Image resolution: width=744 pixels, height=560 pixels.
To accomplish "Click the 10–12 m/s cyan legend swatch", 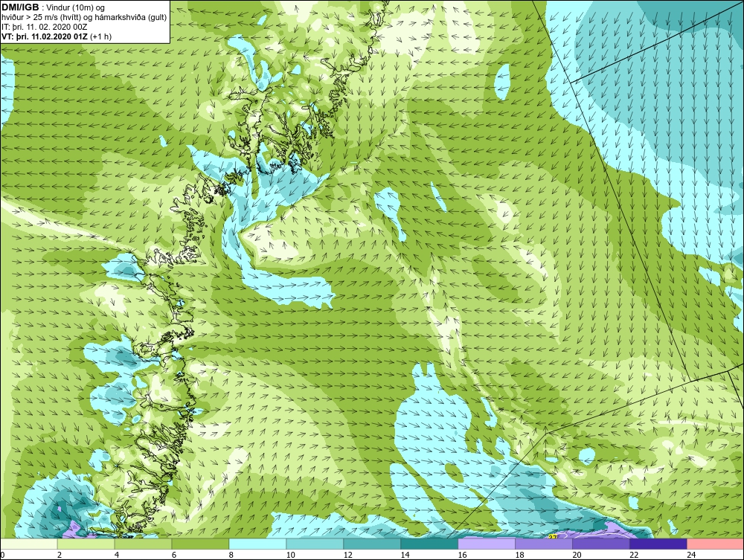I will coord(315,544).
